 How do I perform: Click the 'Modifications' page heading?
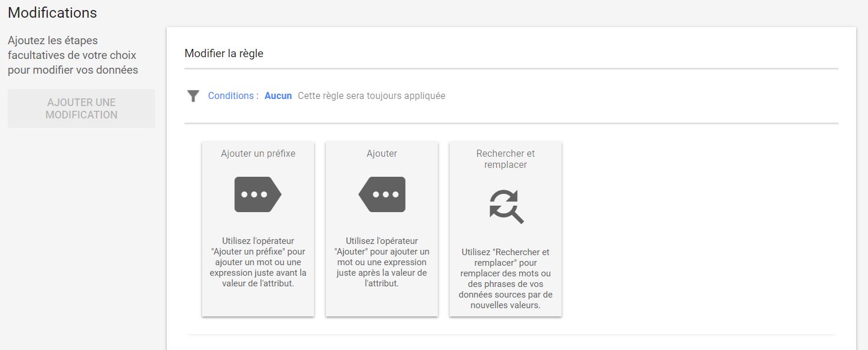pyautogui.click(x=52, y=12)
